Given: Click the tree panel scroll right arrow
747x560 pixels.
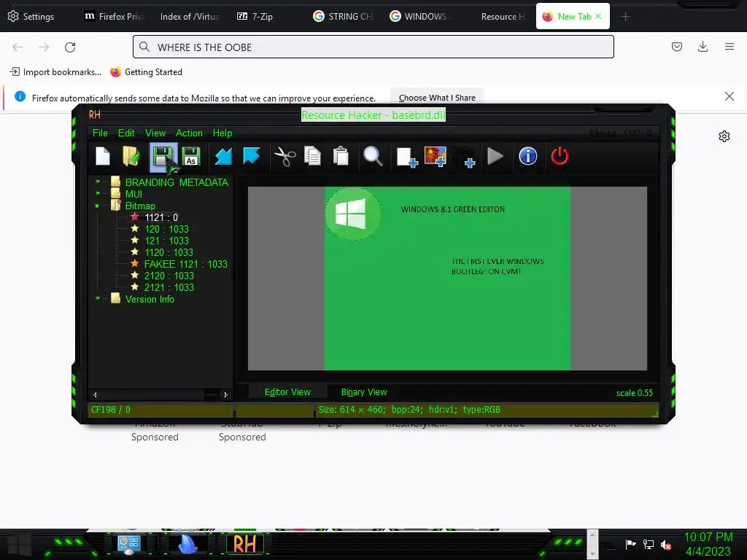Looking at the screenshot, I should pyautogui.click(x=225, y=394).
